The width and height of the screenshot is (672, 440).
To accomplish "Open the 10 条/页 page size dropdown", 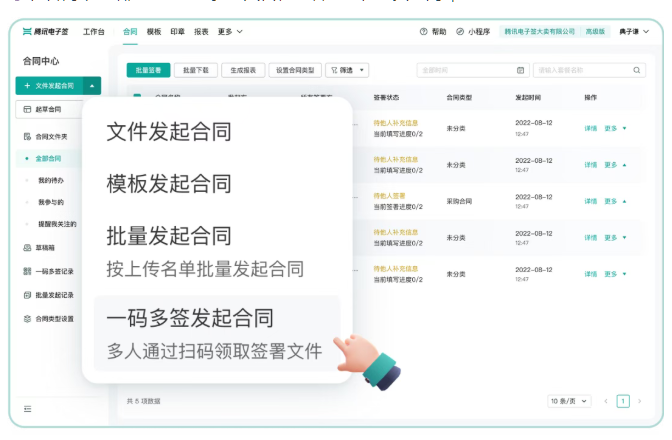I will coord(569,401).
